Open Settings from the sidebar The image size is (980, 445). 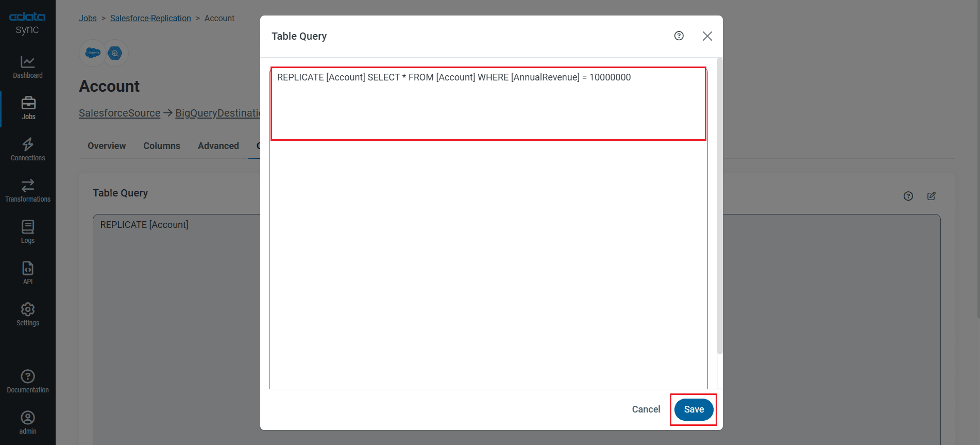[x=28, y=315]
